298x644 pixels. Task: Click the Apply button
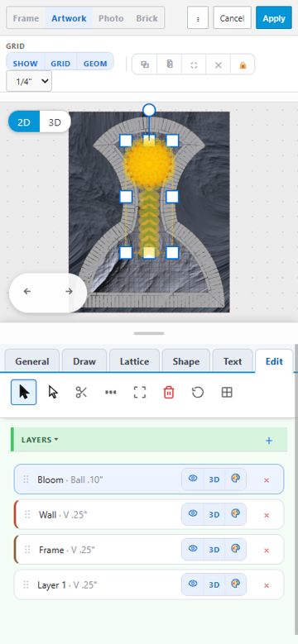point(274,18)
